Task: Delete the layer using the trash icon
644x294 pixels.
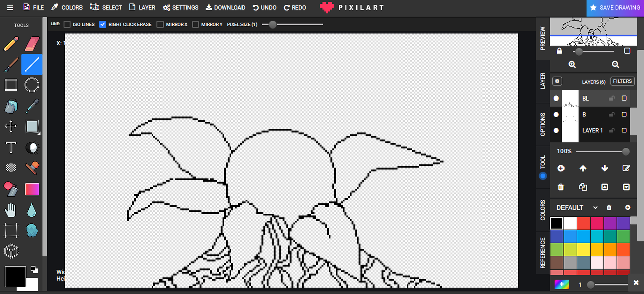Action: [x=561, y=187]
